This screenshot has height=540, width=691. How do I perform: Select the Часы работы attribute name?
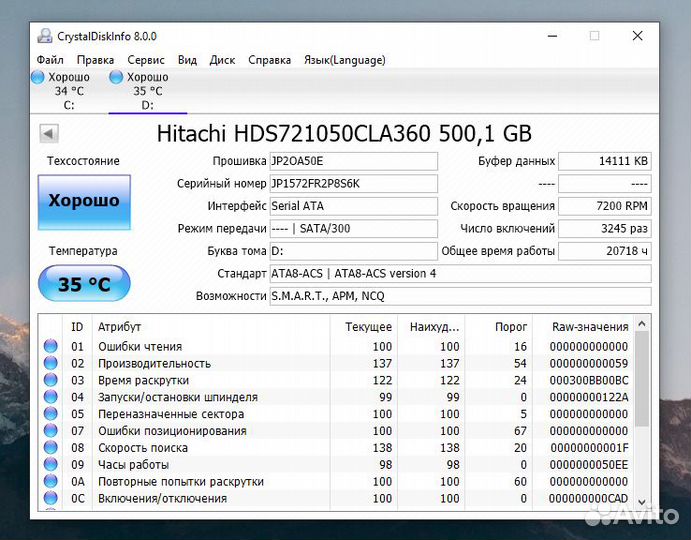(x=134, y=465)
